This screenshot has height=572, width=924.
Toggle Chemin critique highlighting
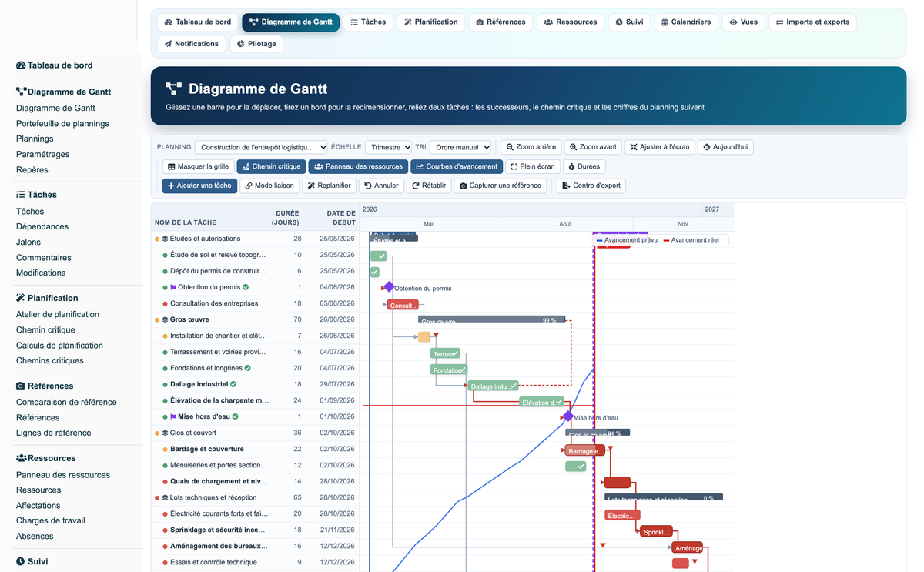click(271, 166)
